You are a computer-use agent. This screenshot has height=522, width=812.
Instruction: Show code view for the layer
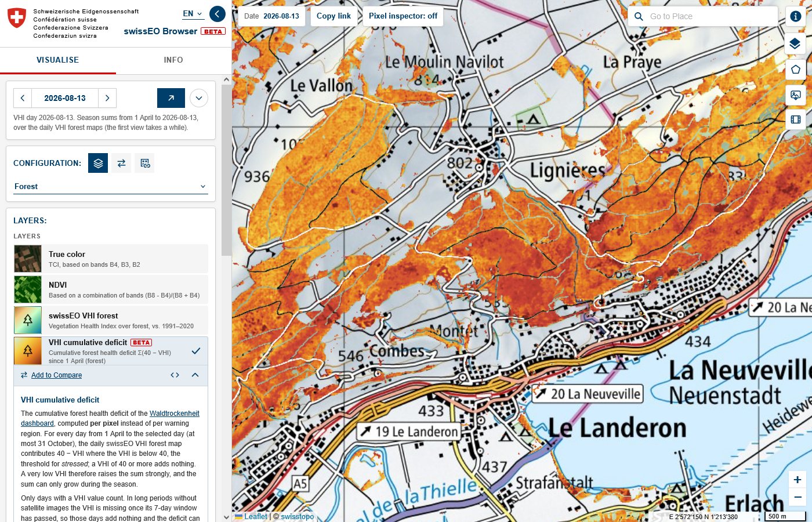(x=175, y=375)
